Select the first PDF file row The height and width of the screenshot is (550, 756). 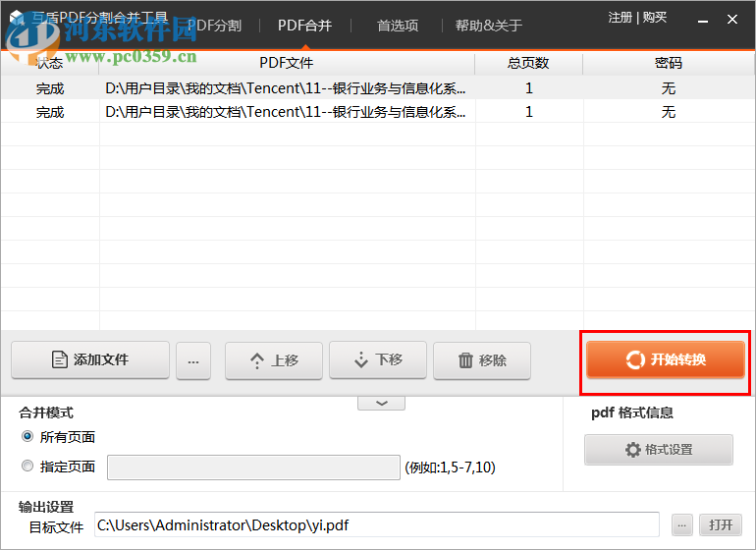pyautogui.click(x=378, y=88)
